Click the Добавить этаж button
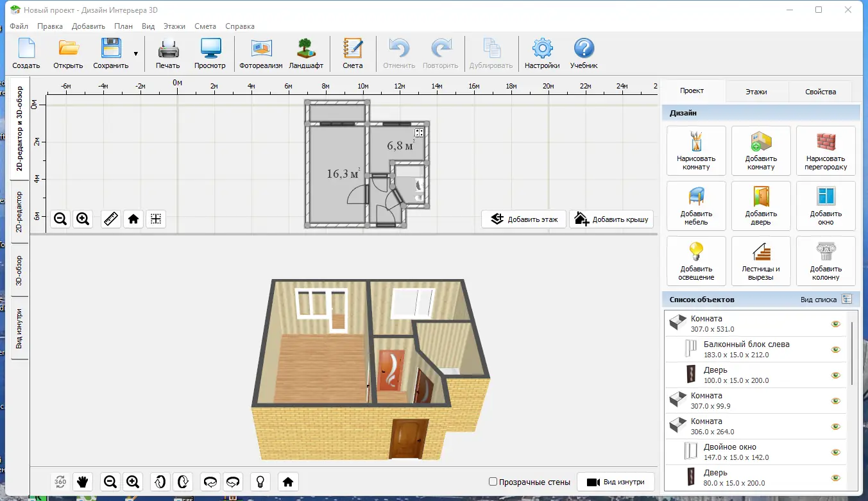This screenshot has width=868, height=501. 524,219
